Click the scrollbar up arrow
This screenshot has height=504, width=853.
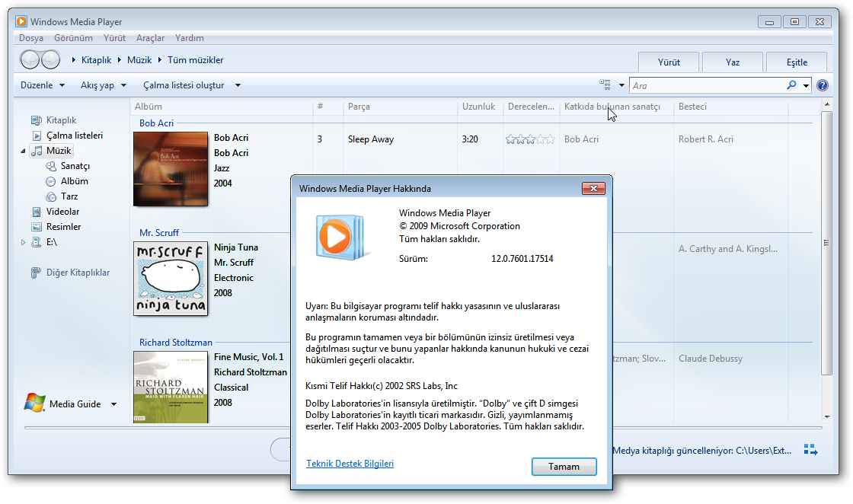pos(826,104)
